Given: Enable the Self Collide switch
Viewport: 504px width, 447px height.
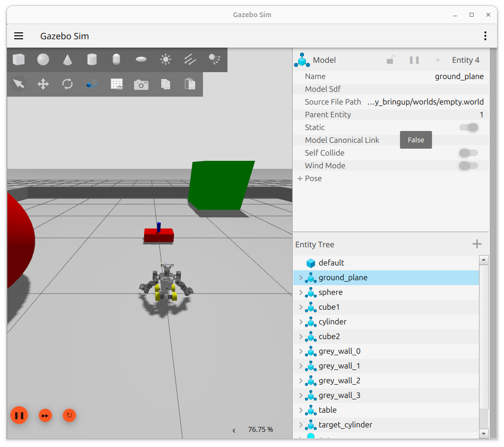Looking at the screenshot, I should [468, 153].
